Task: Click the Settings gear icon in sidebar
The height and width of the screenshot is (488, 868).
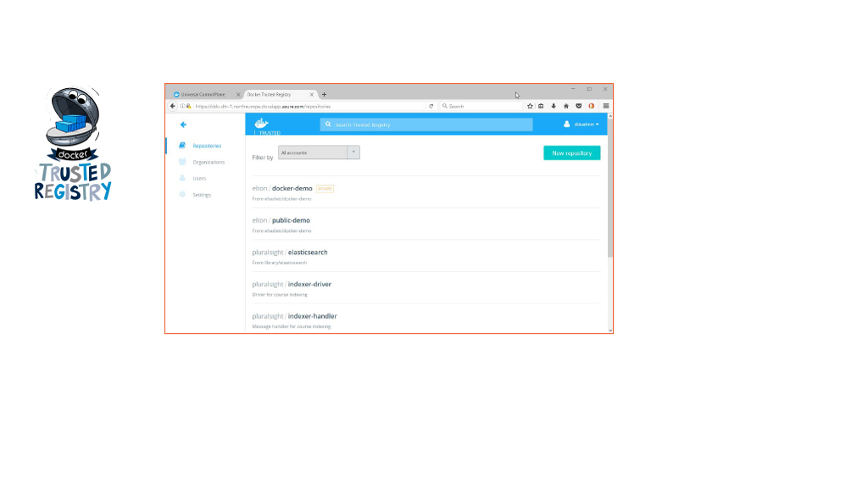Action: click(x=182, y=195)
